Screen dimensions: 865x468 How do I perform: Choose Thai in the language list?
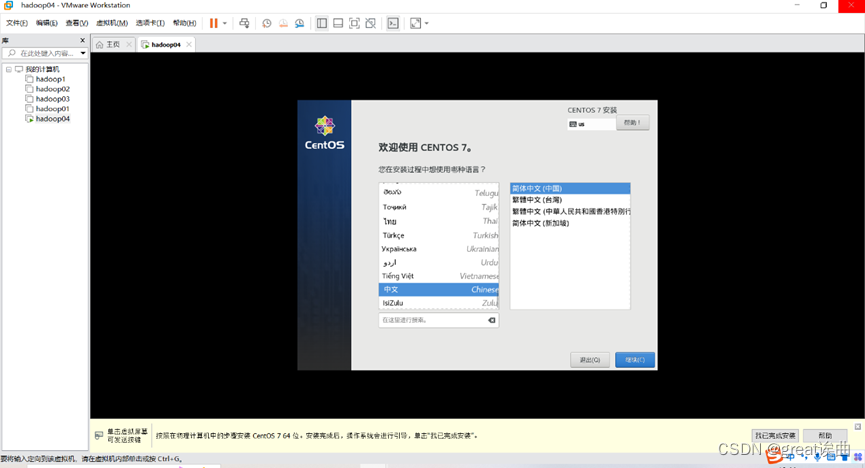[439, 221]
